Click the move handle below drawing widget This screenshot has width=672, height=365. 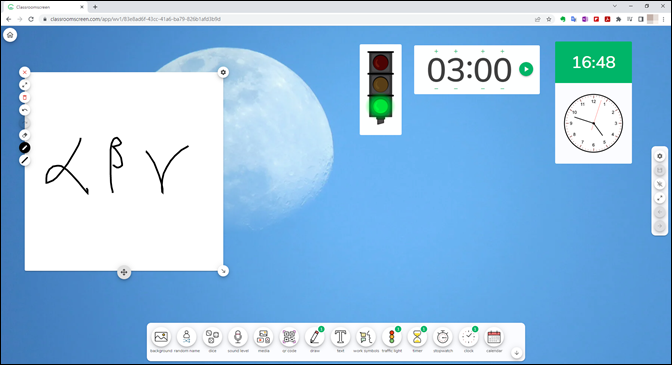[124, 272]
